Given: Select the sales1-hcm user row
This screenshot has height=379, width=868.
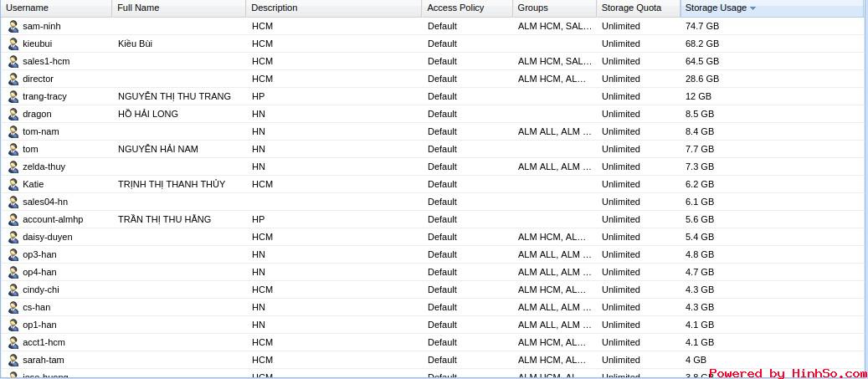Looking at the screenshot, I should (434, 61).
